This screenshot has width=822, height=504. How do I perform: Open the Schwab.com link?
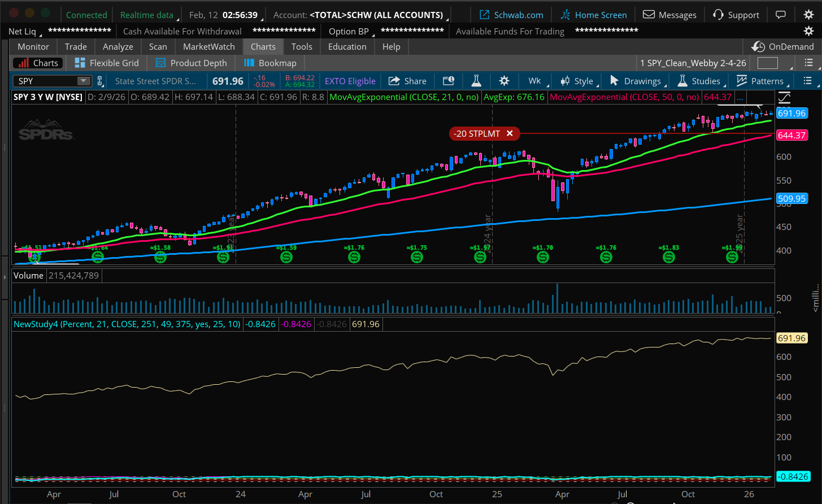(x=512, y=15)
